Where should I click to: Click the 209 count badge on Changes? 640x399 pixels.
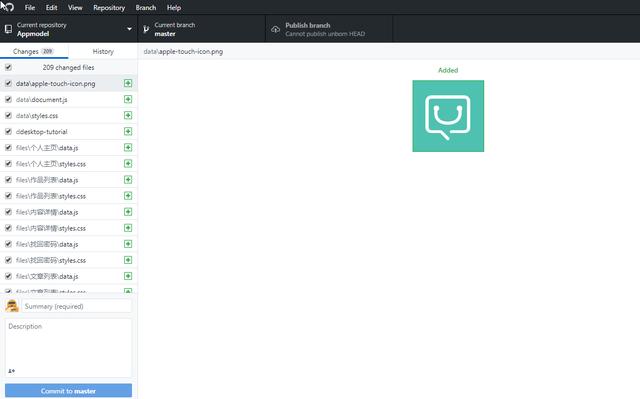coord(48,51)
